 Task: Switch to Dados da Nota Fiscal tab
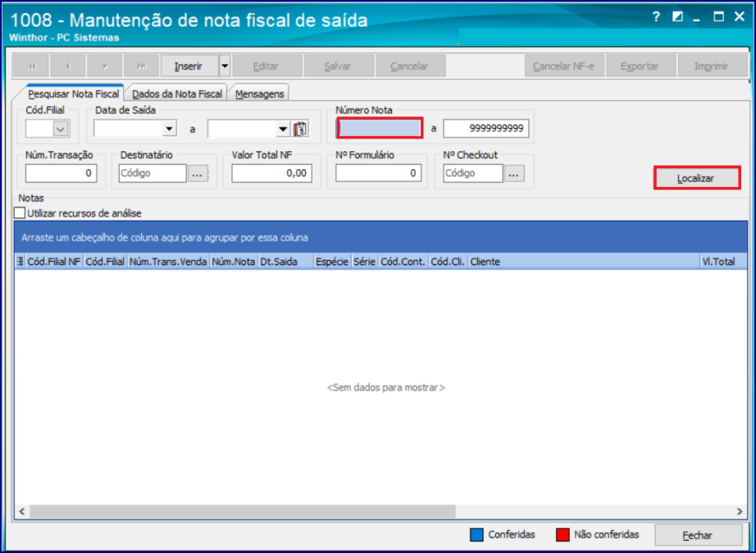click(x=177, y=94)
